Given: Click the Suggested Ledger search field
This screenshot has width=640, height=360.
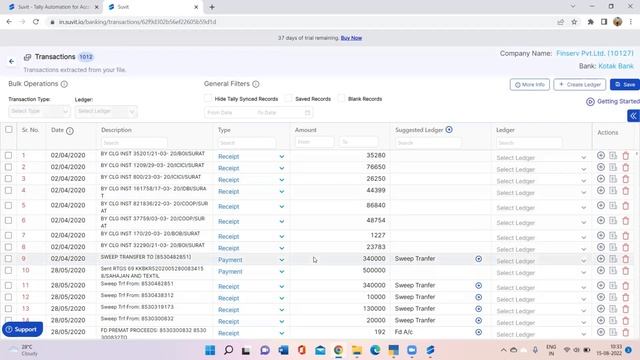Looking at the screenshot, I should (428, 143).
